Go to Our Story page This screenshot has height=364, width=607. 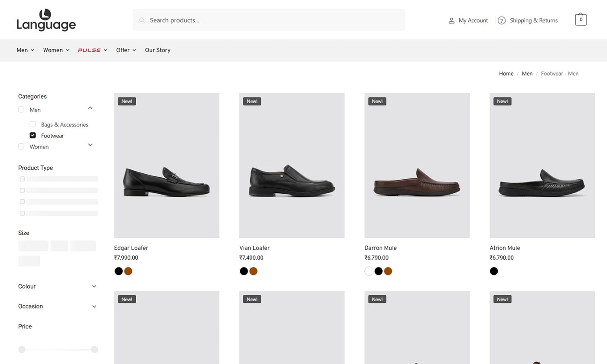coord(157,50)
